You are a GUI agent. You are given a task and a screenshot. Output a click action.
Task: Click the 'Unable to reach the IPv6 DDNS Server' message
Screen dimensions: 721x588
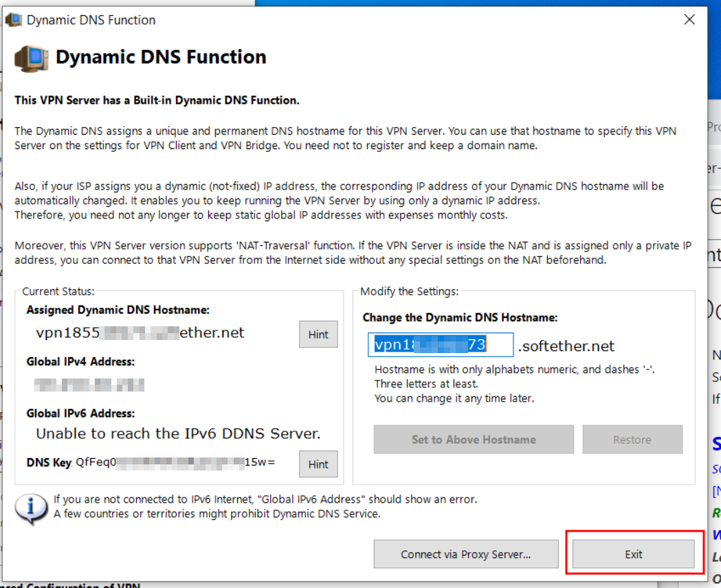click(x=178, y=433)
